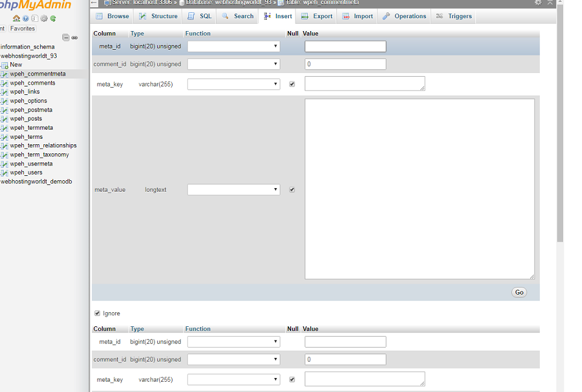Screen dimensions: 582x392
Task: Open navigation panel settings gear icon
Action: (x=44, y=18)
